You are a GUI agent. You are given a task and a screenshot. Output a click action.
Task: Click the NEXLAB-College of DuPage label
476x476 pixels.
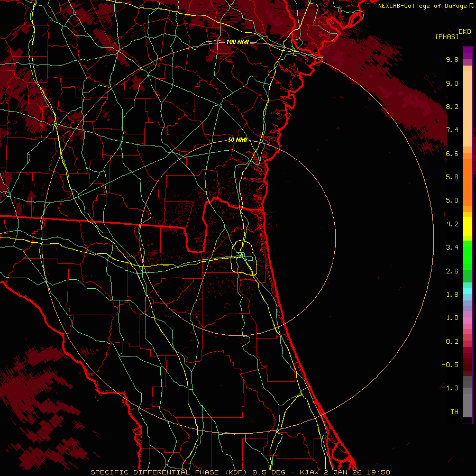[x=423, y=6]
